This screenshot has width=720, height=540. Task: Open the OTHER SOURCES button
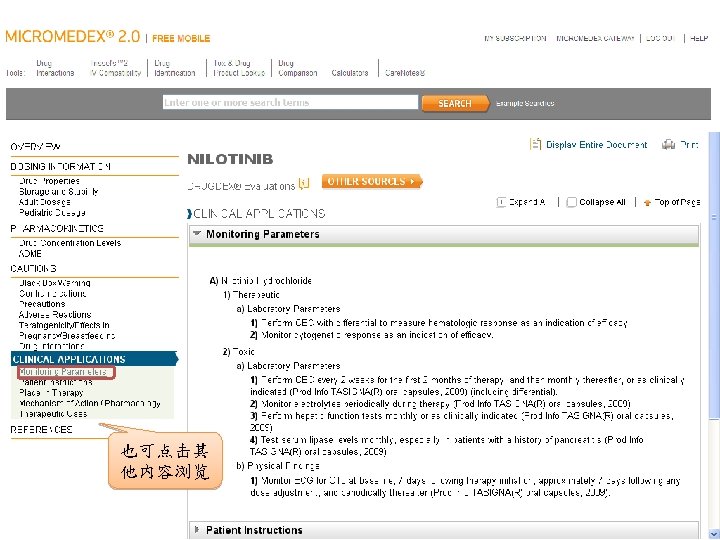coord(371,181)
